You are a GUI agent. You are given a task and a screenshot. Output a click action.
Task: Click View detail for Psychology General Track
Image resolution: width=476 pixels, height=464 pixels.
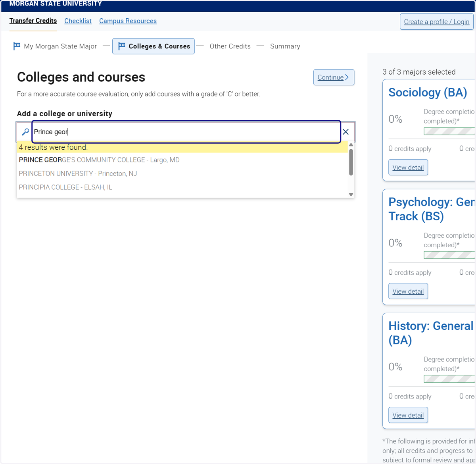(408, 291)
